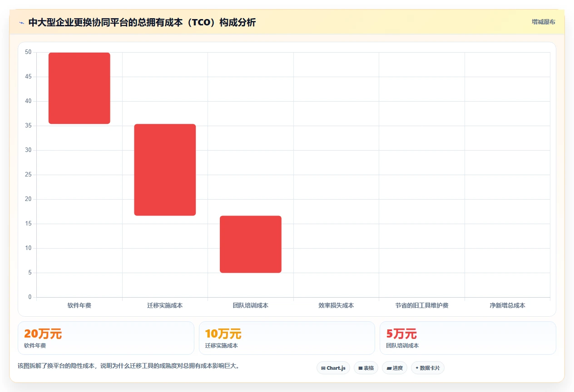The image size is (574, 392).
Task: Click the 软件年费 x-axis label
Action: pos(79,306)
